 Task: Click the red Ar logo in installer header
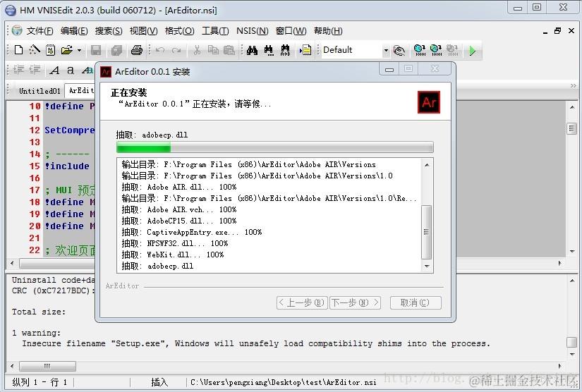click(x=429, y=102)
